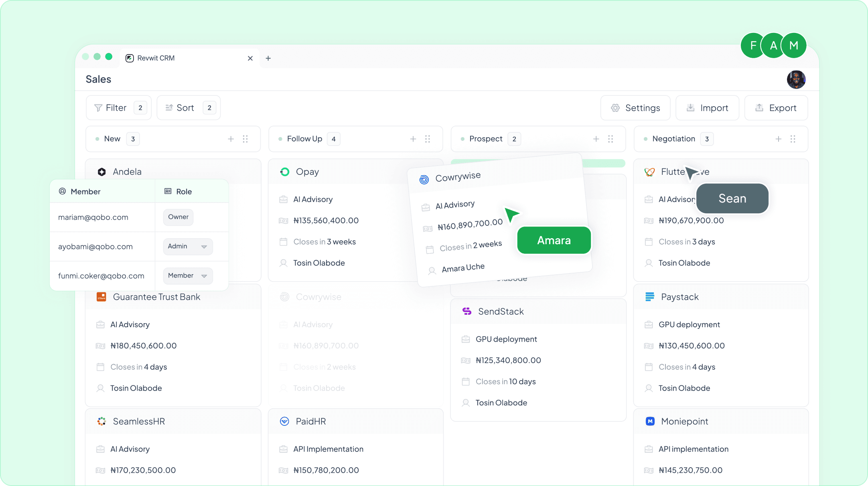Click the user profile avatar photo
The height and width of the screenshot is (486, 868).
coord(796,79)
